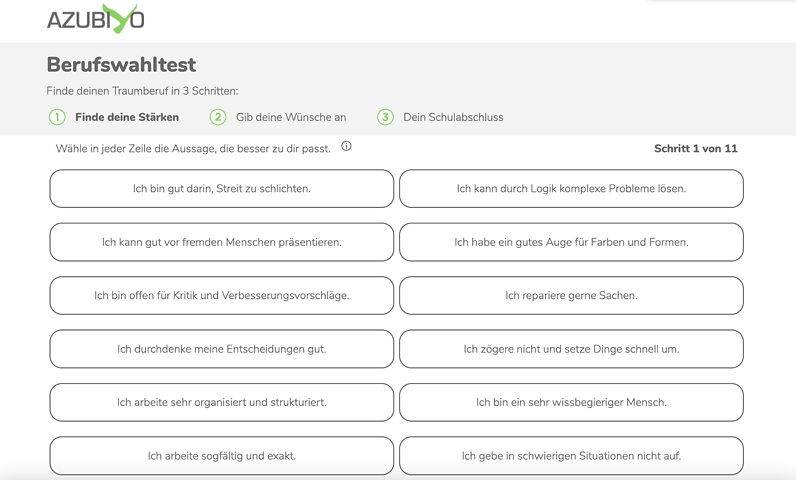
Task: Click the step 3 circle icon
Action: (385, 117)
